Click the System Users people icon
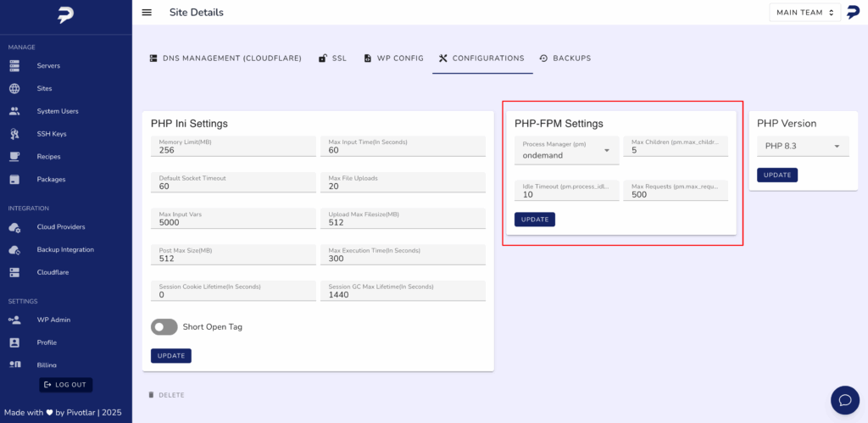 tap(14, 111)
